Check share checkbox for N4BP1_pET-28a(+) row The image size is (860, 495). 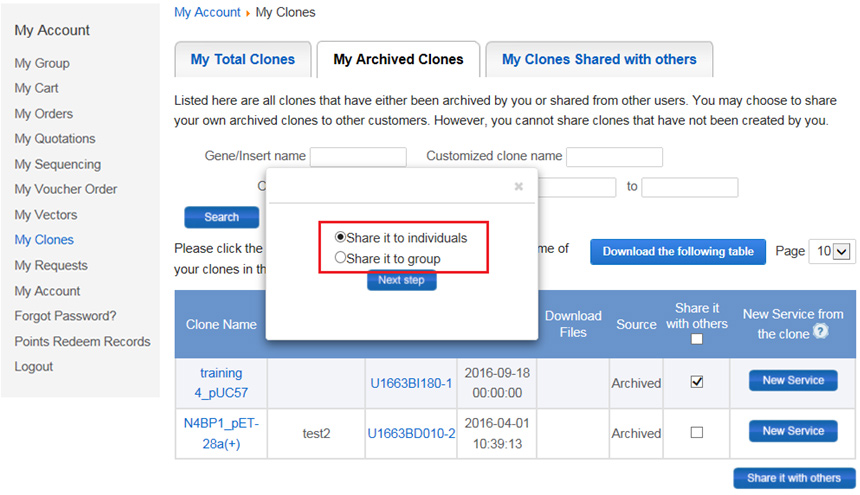click(697, 432)
